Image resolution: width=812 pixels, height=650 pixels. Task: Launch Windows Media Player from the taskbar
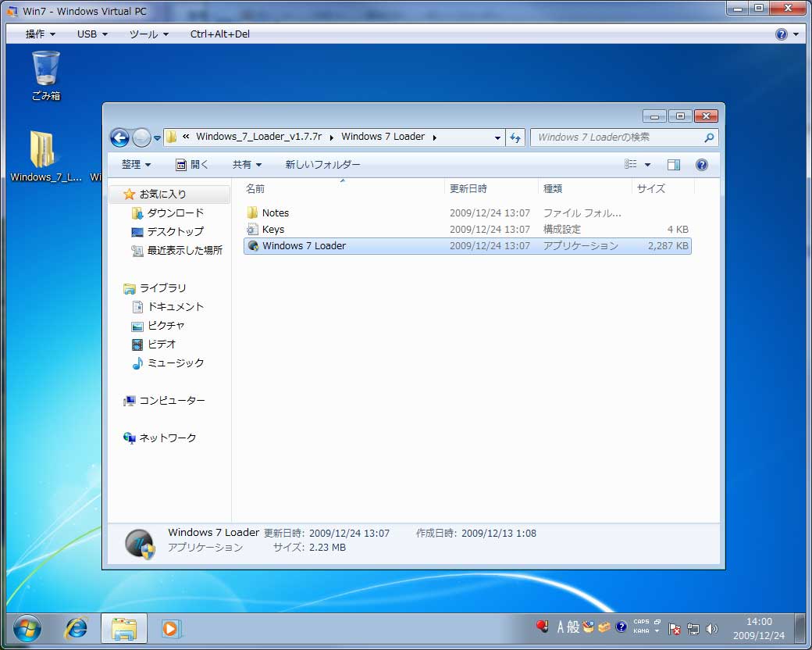tap(170, 629)
